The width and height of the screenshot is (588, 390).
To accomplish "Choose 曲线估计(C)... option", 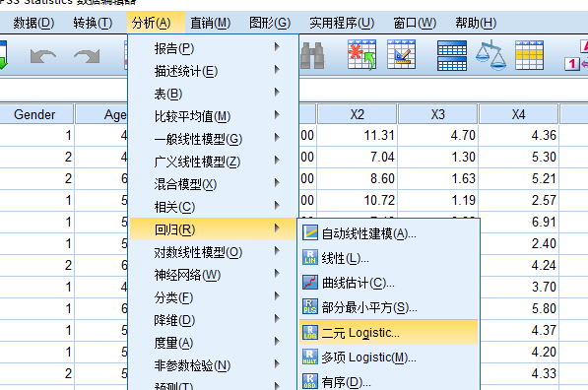I will tap(389, 283).
